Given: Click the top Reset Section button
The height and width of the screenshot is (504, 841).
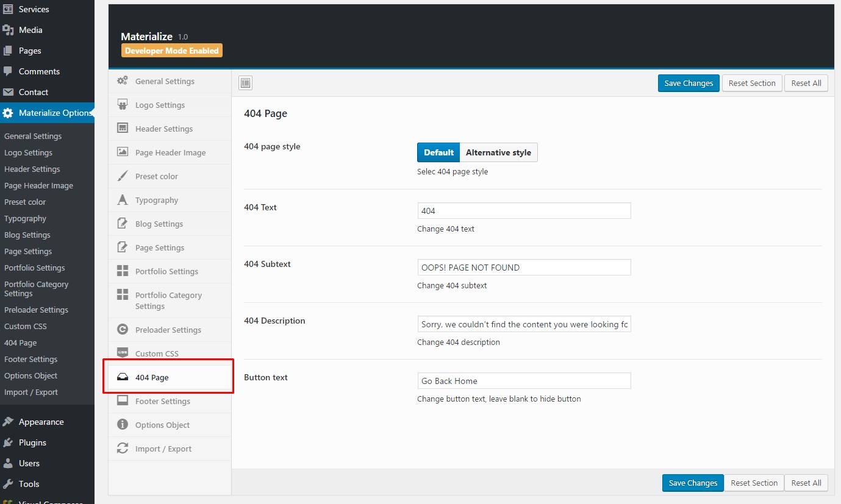Looking at the screenshot, I should click(x=752, y=83).
